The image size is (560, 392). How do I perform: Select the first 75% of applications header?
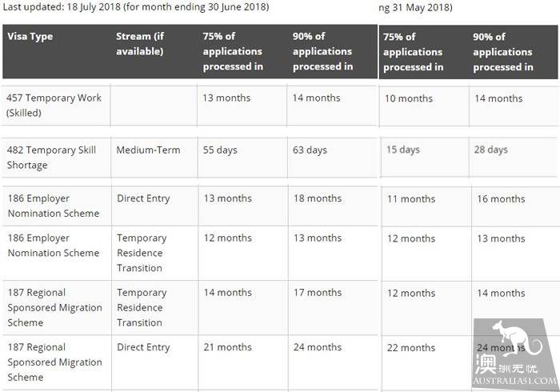pyautogui.click(x=233, y=51)
